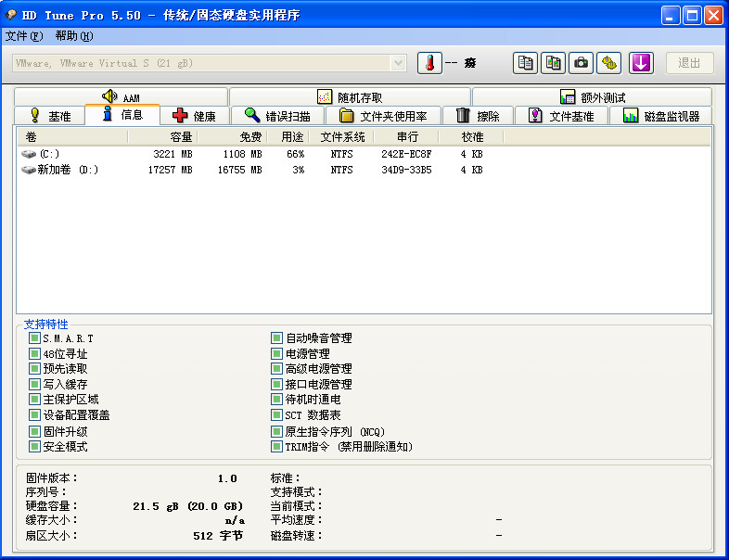
Task: Select the 17257 MB capacity cell
Action: (170, 170)
